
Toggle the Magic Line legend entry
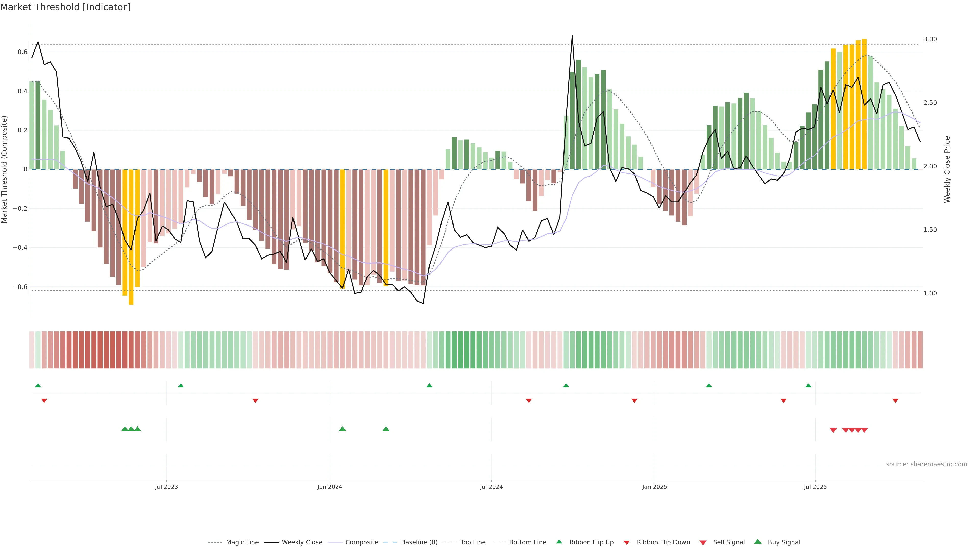(x=242, y=542)
